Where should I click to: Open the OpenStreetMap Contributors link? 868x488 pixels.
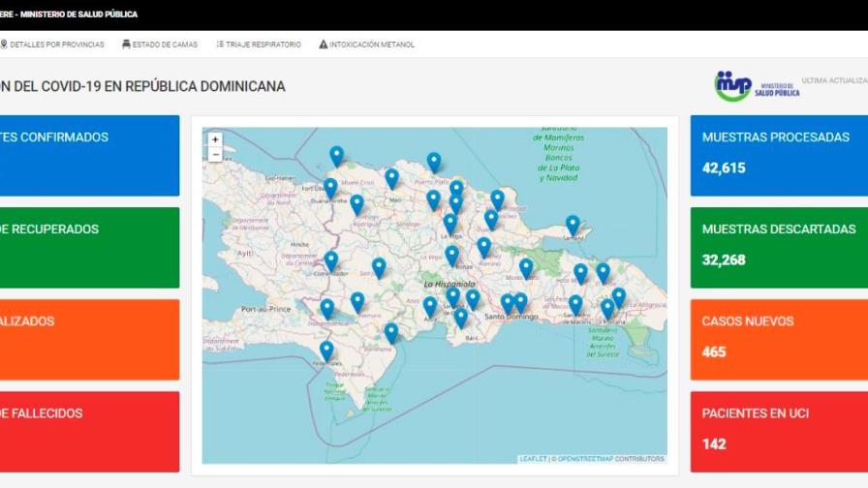coord(611,459)
